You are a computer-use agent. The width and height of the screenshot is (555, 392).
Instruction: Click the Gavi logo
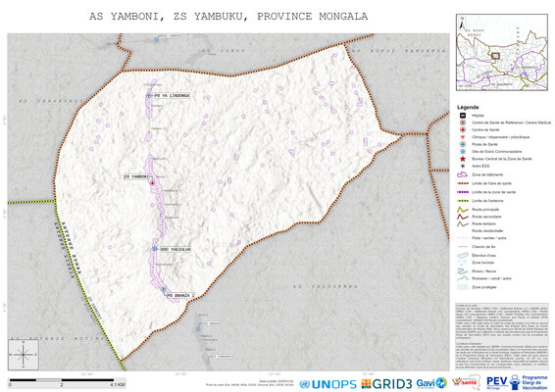click(x=431, y=383)
